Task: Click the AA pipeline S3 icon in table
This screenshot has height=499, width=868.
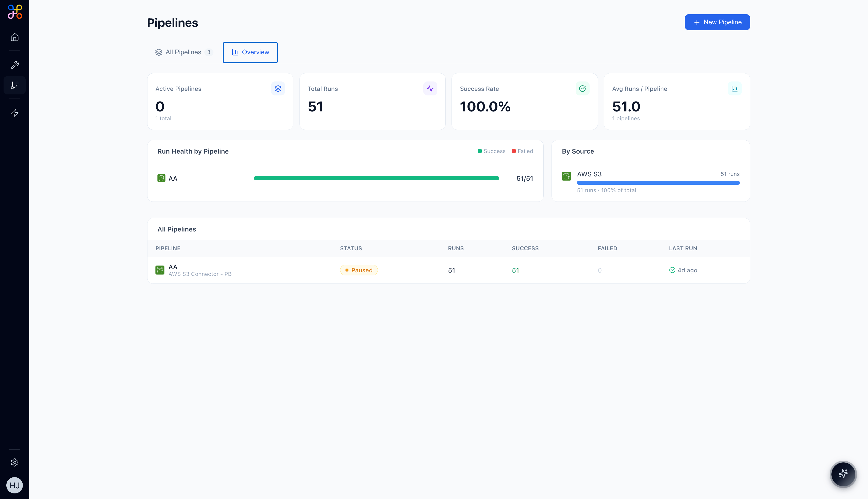Action: click(x=160, y=270)
